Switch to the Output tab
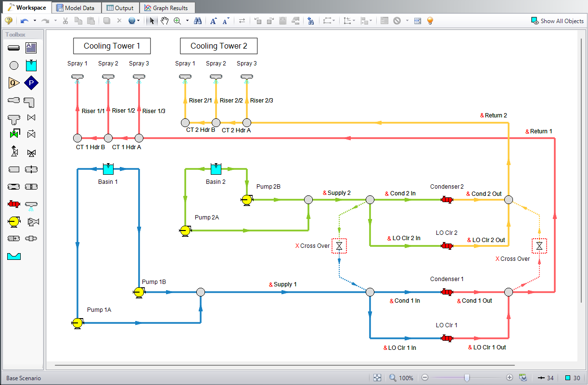This screenshot has height=385, width=588. [120, 7]
